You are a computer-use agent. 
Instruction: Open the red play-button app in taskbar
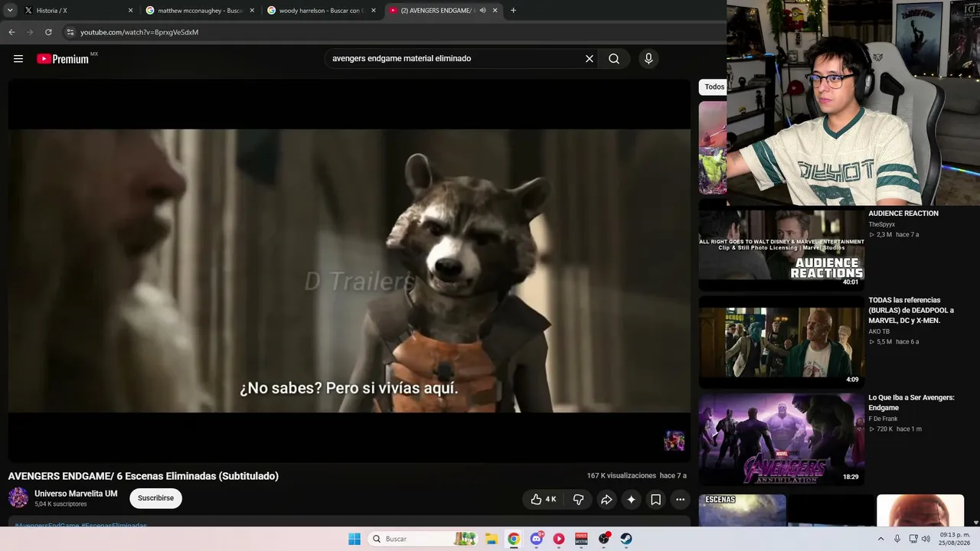coord(559,539)
